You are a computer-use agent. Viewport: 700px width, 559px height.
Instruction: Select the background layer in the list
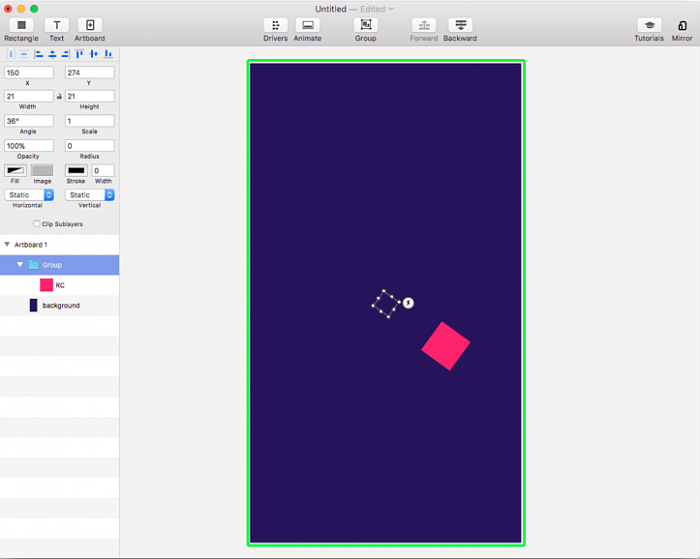60,305
